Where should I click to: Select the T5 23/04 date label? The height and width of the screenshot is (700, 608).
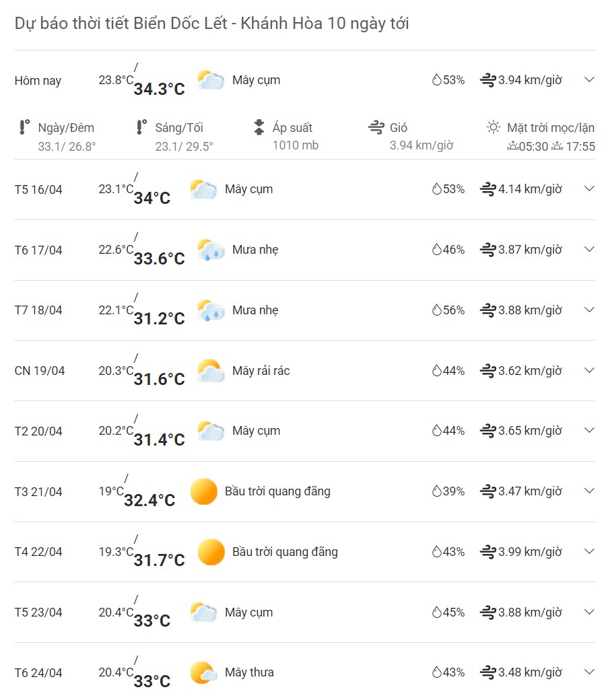[38, 612]
